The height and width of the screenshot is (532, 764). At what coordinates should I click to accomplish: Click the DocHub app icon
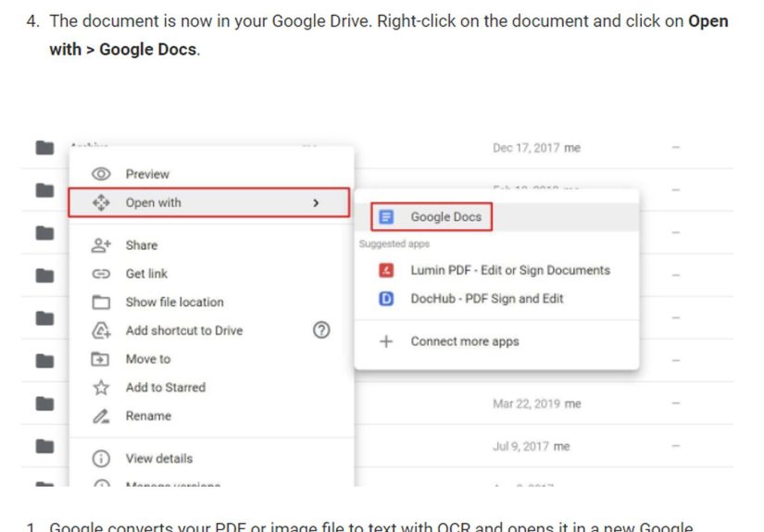[x=386, y=299]
